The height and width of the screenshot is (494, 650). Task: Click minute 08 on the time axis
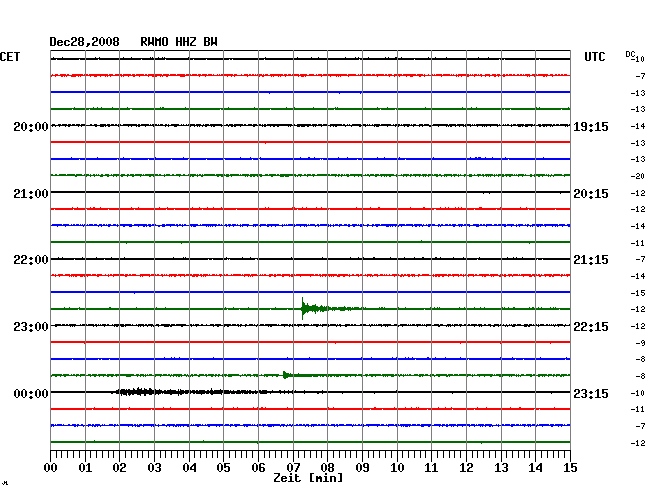[327, 467]
